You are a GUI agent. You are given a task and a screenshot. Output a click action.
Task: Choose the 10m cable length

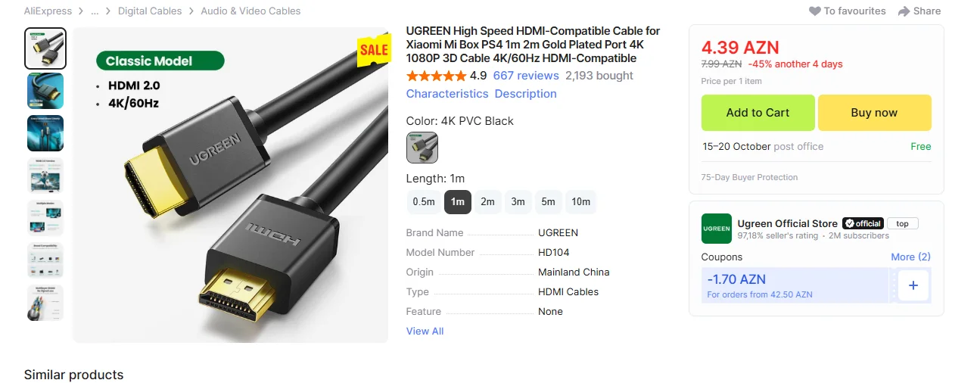[580, 202]
